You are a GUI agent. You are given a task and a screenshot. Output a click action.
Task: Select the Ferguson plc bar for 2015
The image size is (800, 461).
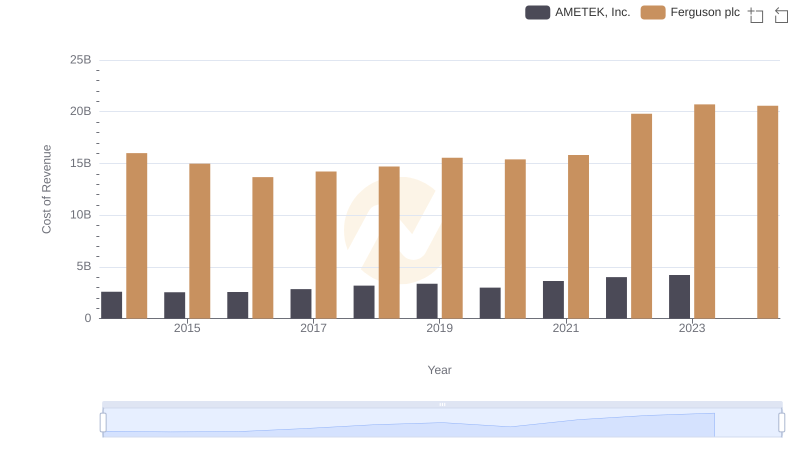(x=199, y=241)
